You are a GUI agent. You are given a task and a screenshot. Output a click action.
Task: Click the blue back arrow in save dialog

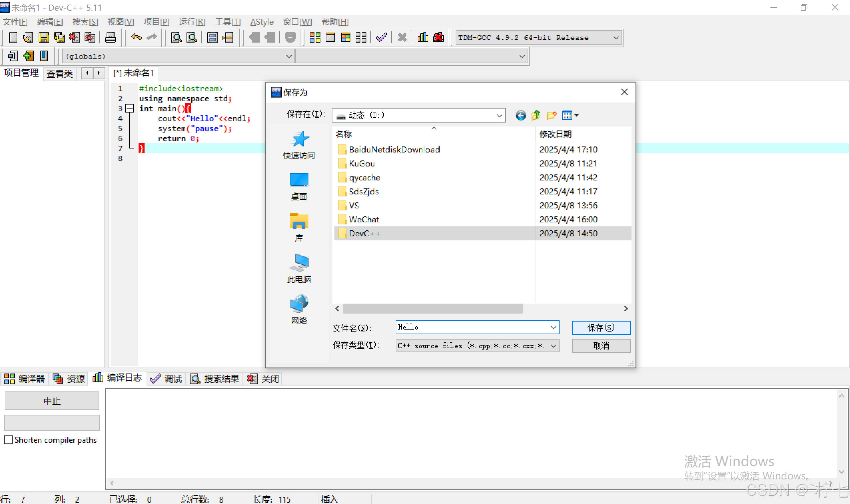pyautogui.click(x=521, y=116)
